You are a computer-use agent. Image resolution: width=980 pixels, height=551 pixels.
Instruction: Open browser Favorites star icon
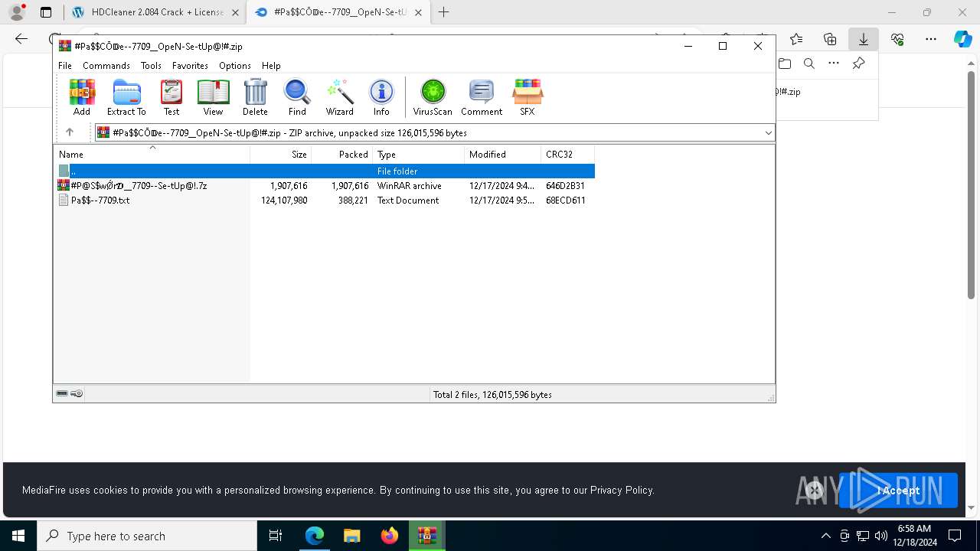tap(796, 39)
